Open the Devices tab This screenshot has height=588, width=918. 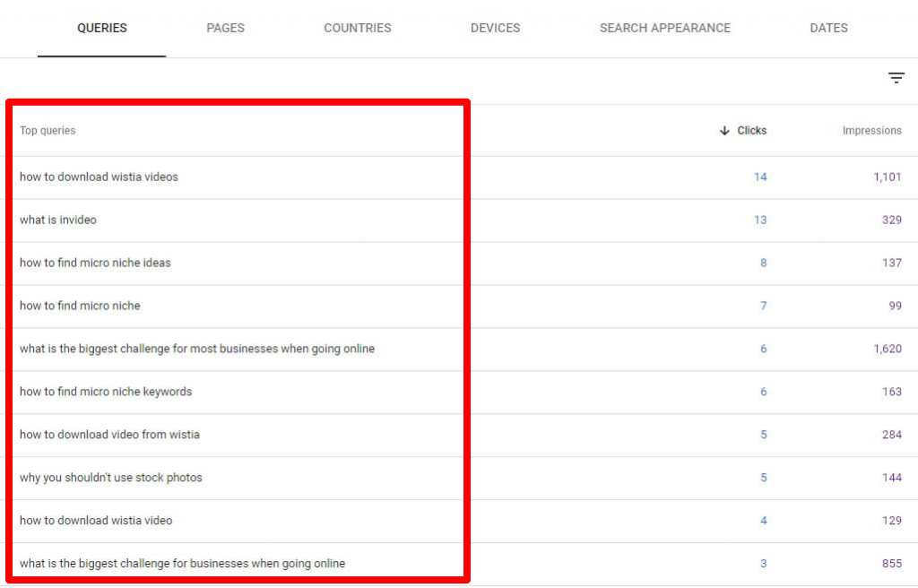[x=495, y=28]
